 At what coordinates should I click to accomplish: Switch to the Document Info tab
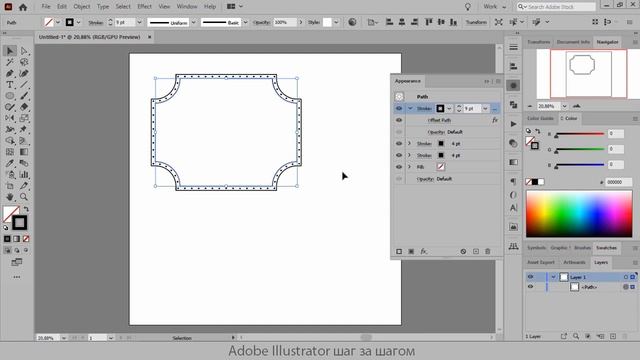pos(573,42)
